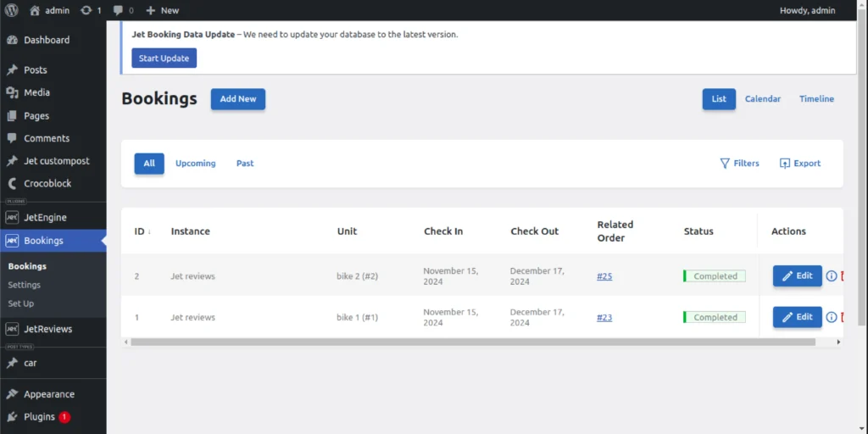
Task: Click the Add New booking button
Action: tap(238, 99)
